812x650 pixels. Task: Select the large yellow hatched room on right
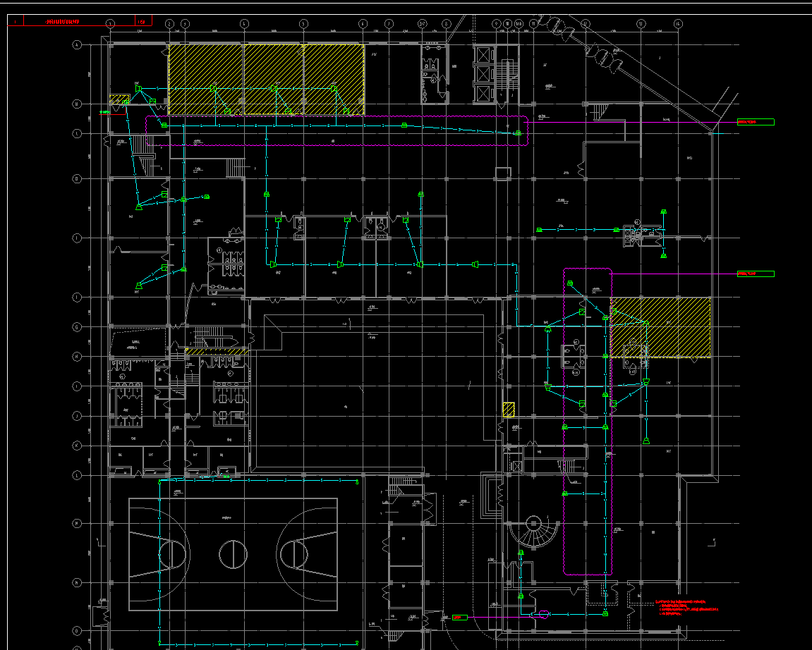coord(660,327)
